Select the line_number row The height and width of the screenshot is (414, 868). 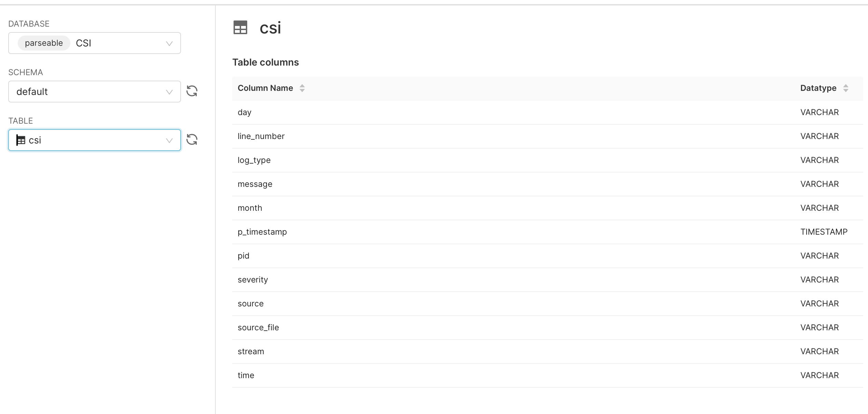tap(261, 136)
